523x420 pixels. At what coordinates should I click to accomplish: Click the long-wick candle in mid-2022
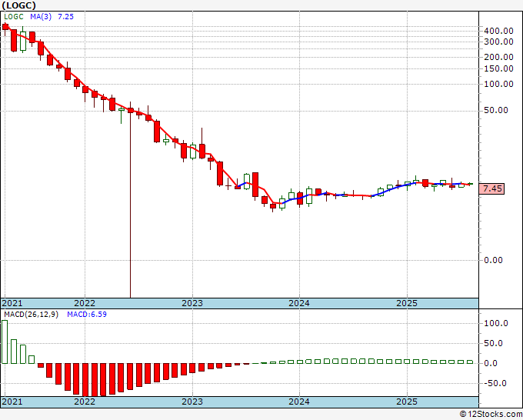(x=131, y=200)
